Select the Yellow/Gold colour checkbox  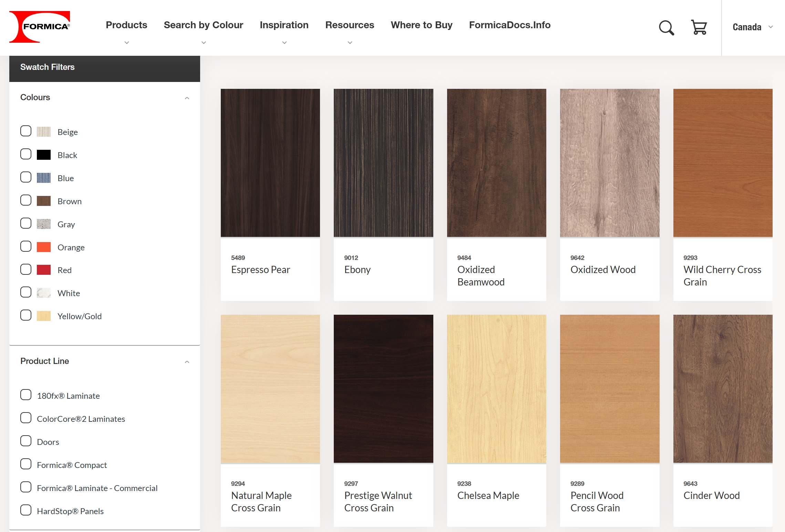point(26,315)
